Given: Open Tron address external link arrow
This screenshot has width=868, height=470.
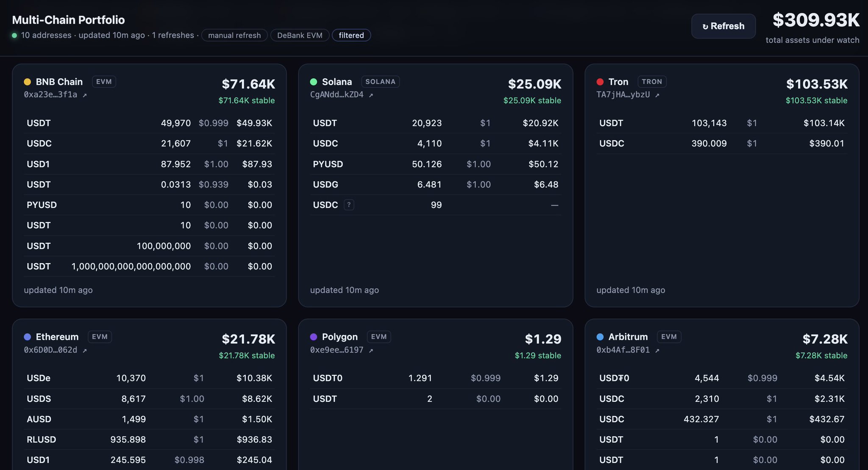Looking at the screenshot, I should point(657,95).
